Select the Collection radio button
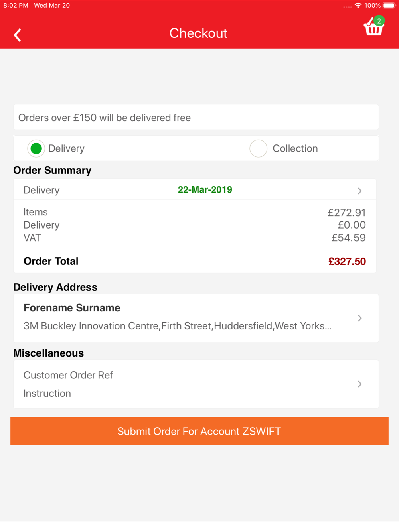The width and height of the screenshot is (399, 532). tap(258, 148)
